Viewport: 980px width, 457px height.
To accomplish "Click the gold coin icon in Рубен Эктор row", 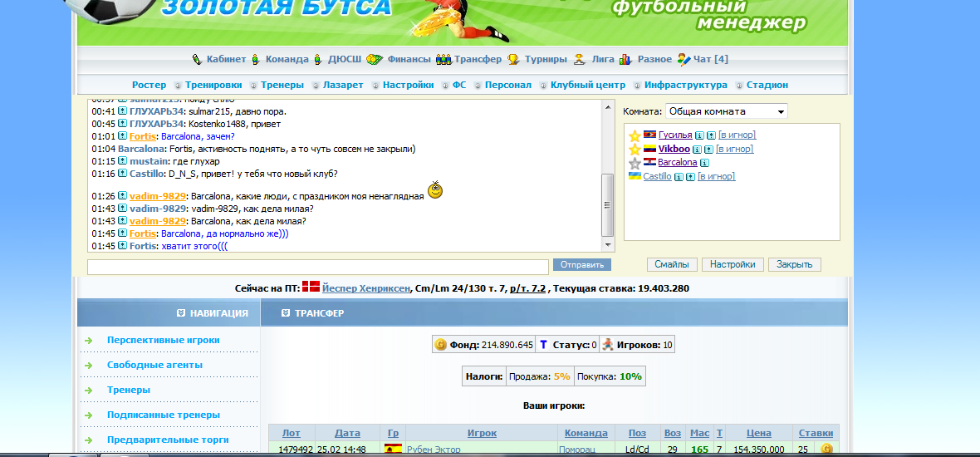I will point(826,450).
